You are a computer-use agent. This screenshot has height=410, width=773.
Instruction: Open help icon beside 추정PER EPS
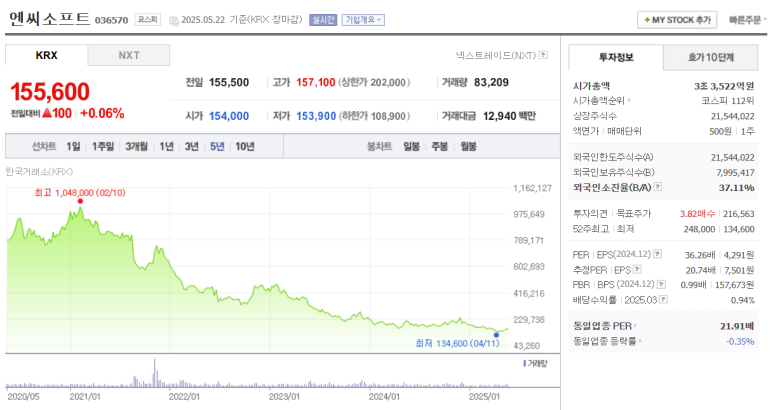point(637,270)
